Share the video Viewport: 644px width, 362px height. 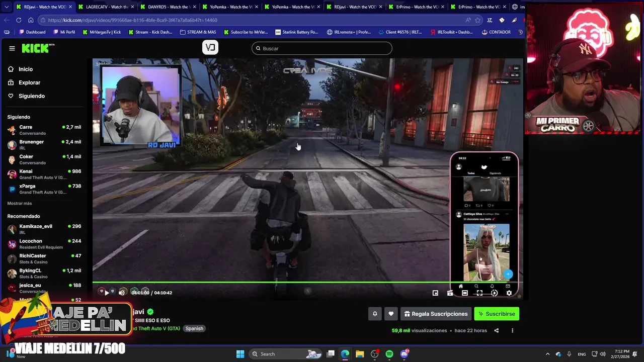[497, 330]
